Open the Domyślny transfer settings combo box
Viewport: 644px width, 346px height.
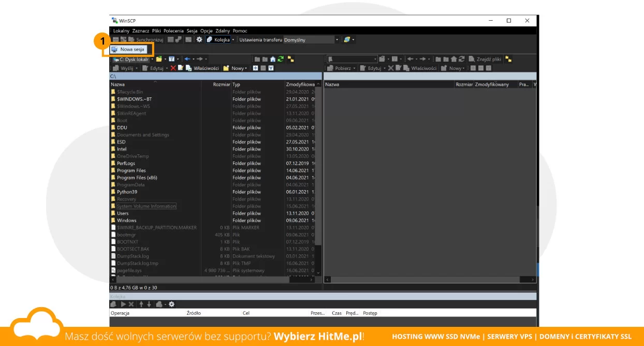(311, 39)
